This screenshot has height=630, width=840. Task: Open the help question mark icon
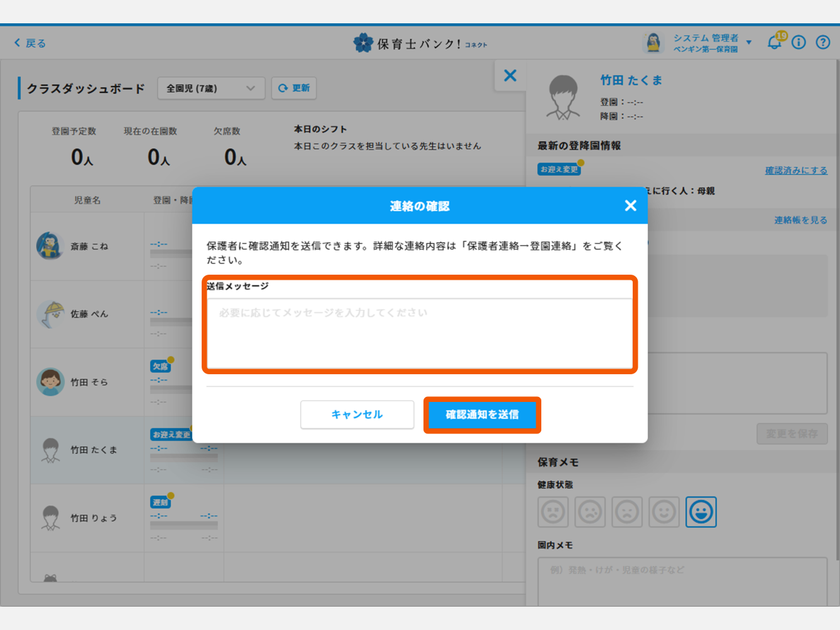[823, 42]
